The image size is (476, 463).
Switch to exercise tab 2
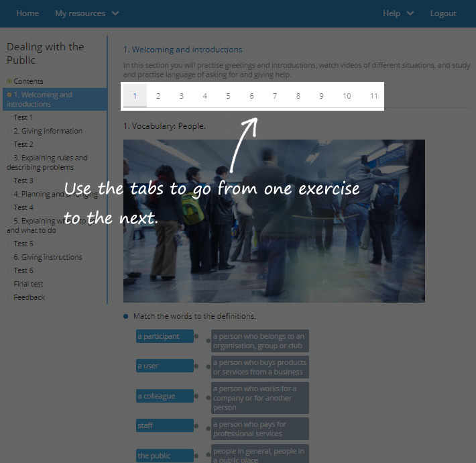158,96
